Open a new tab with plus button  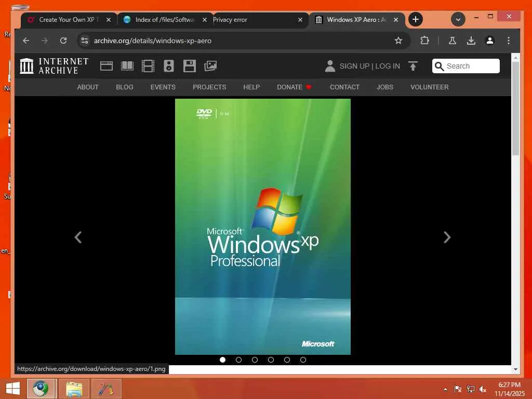pyautogui.click(x=416, y=19)
